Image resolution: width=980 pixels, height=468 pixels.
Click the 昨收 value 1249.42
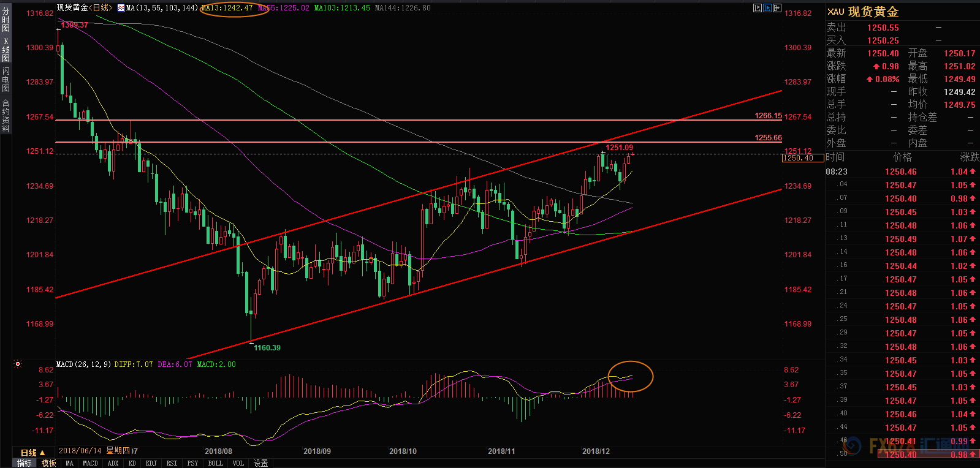pyautogui.click(x=960, y=92)
